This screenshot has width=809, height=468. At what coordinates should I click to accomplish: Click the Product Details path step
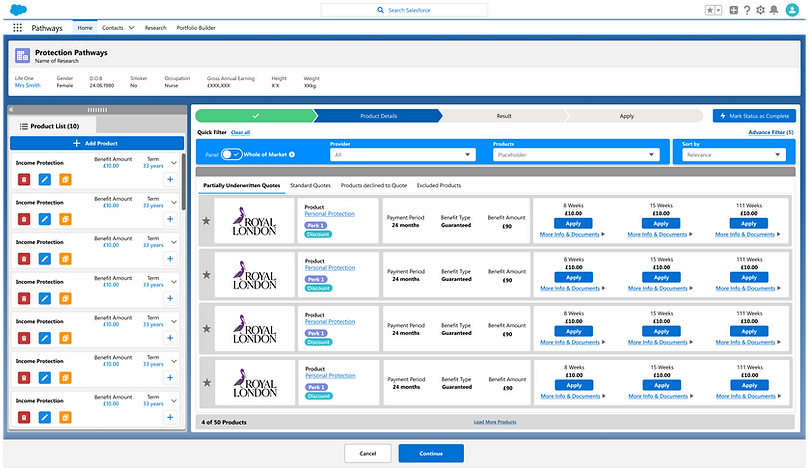379,116
